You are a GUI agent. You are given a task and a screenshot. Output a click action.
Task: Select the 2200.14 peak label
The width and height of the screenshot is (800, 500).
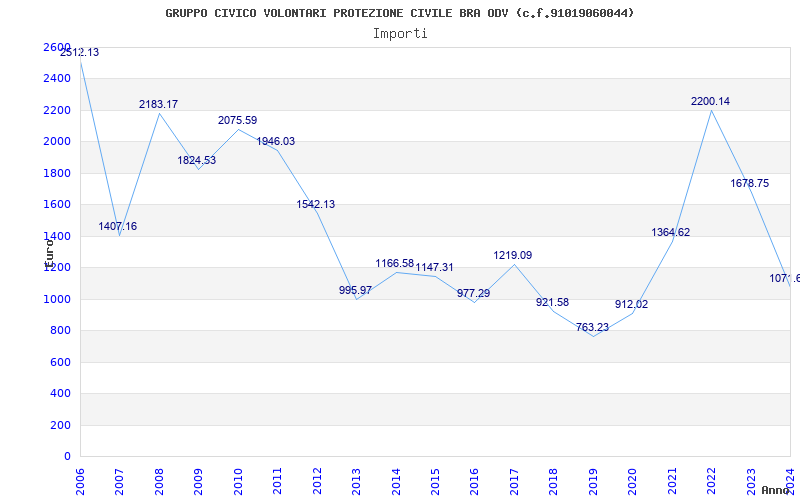pos(711,102)
